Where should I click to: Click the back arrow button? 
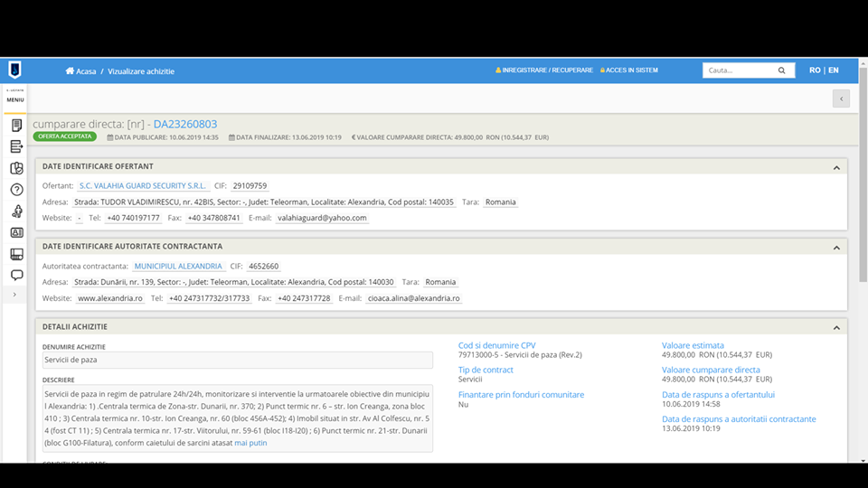(x=841, y=99)
